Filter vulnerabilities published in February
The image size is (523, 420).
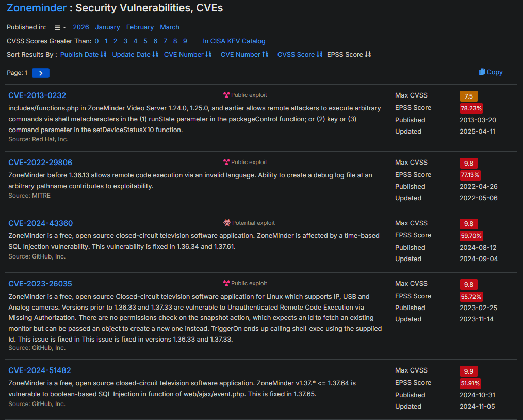pos(140,27)
